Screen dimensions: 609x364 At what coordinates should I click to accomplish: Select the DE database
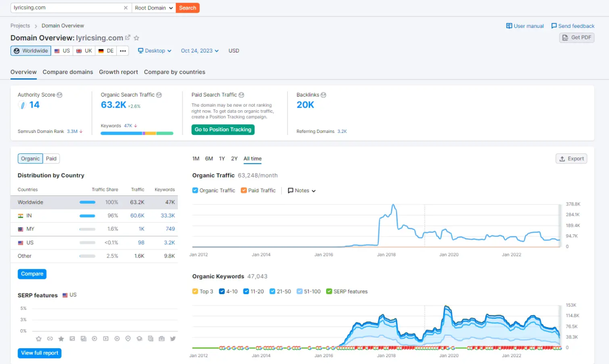[106, 51]
